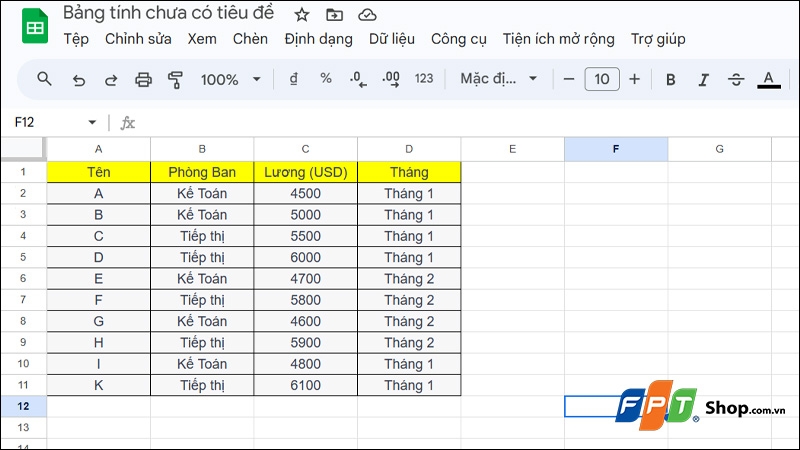Select Tháng 2 cell in row 8

[409, 321]
